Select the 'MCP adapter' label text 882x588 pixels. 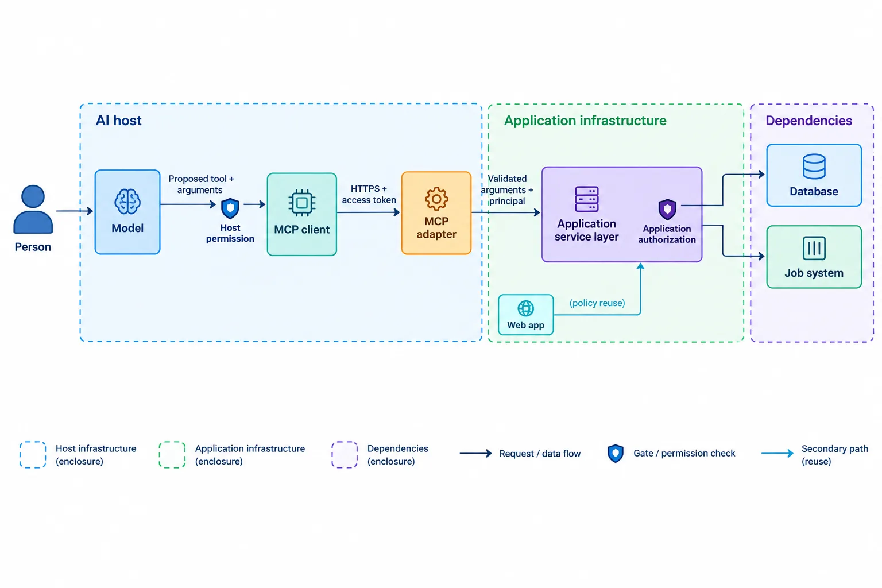(x=436, y=228)
